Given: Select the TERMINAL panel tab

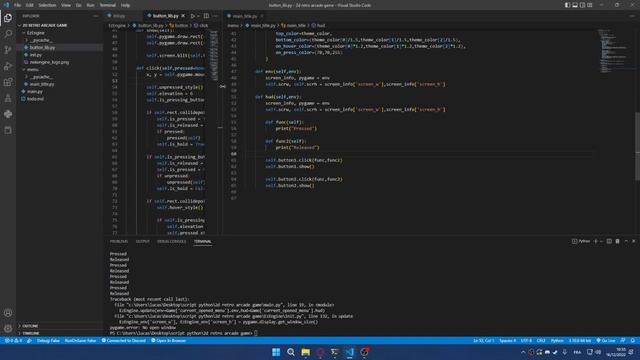Looking at the screenshot, I should click(x=202, y=241).
